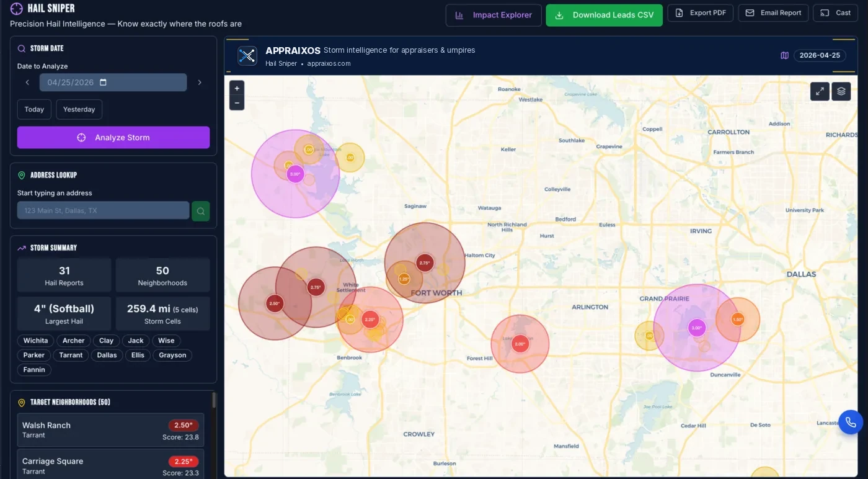Download Leads CSV file
This screenshot has width=868, height=479.
[x=604, y=15]
